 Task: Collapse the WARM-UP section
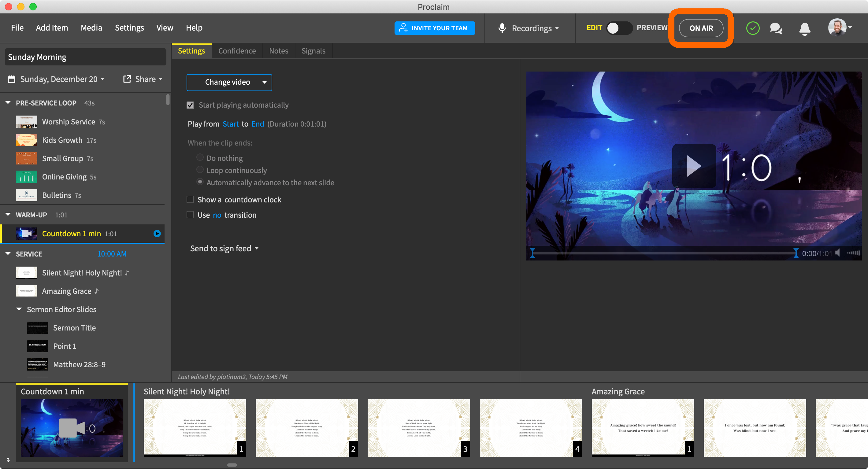pos(8,215)
